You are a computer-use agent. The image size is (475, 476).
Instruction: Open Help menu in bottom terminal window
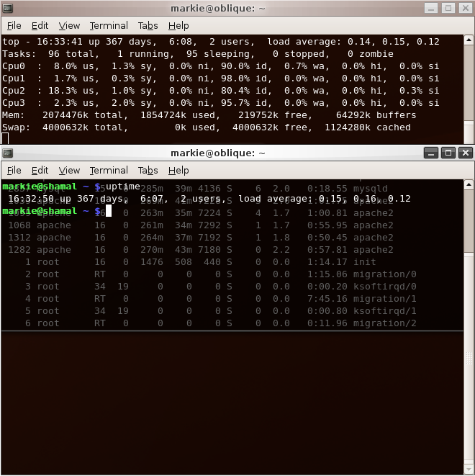click(178, 171)
